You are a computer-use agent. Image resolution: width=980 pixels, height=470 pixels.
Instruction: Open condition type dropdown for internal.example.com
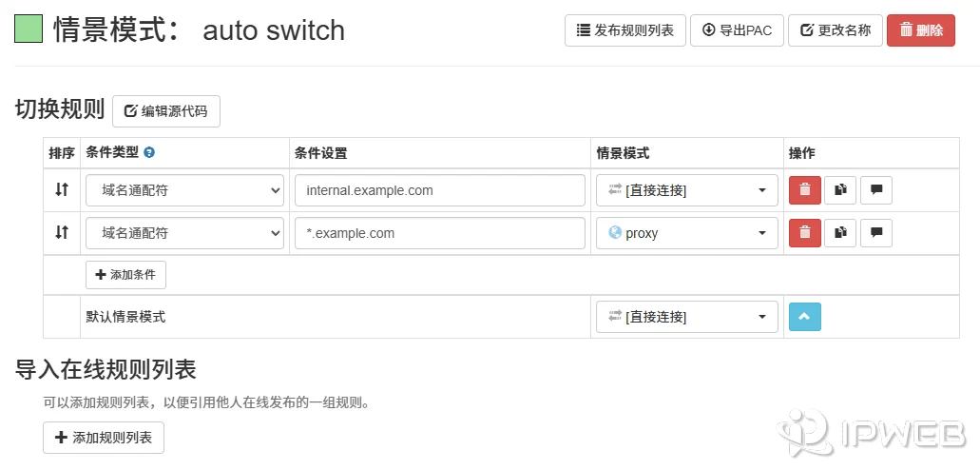pos(185,190)
